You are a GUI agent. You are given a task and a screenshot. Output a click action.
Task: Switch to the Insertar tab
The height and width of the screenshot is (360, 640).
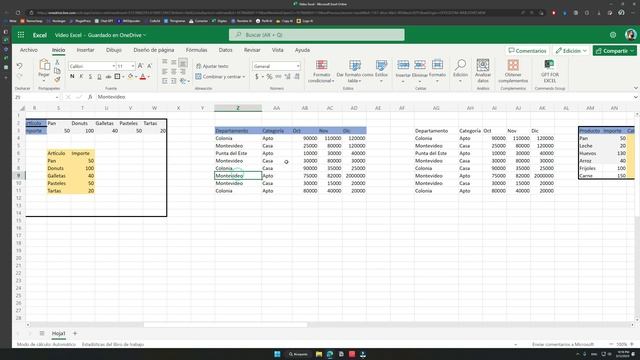point(85,50)
